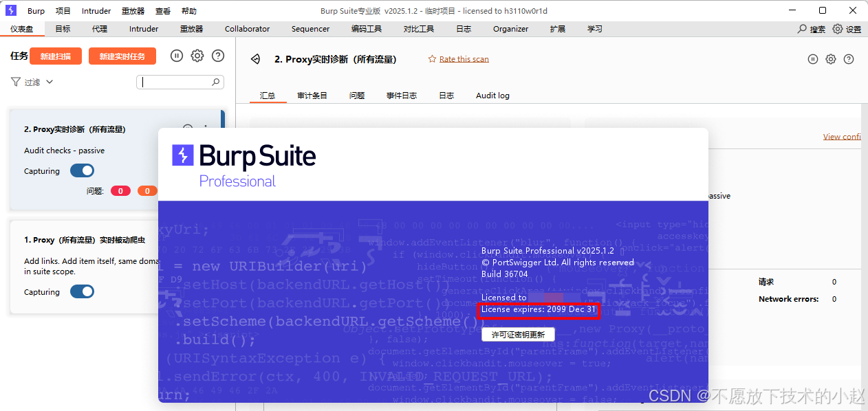Image resolution: width=868 pixels, height=411 pixels.
Task: Open the 重放器 menu in menu bar
Action: tap(133, 11)
